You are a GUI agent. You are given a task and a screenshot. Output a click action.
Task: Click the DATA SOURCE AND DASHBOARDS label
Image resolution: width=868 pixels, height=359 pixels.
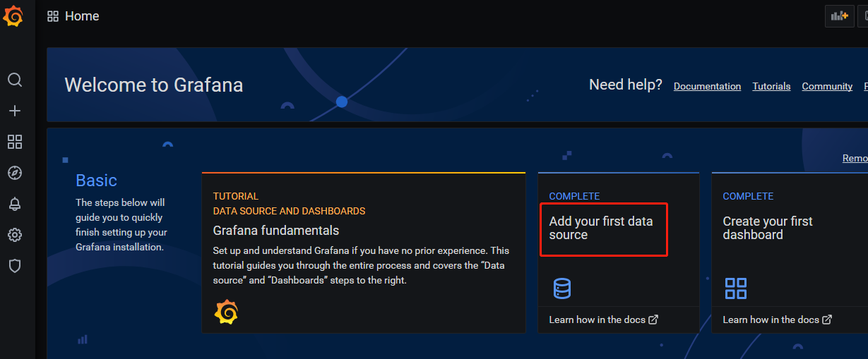point(290,211)
